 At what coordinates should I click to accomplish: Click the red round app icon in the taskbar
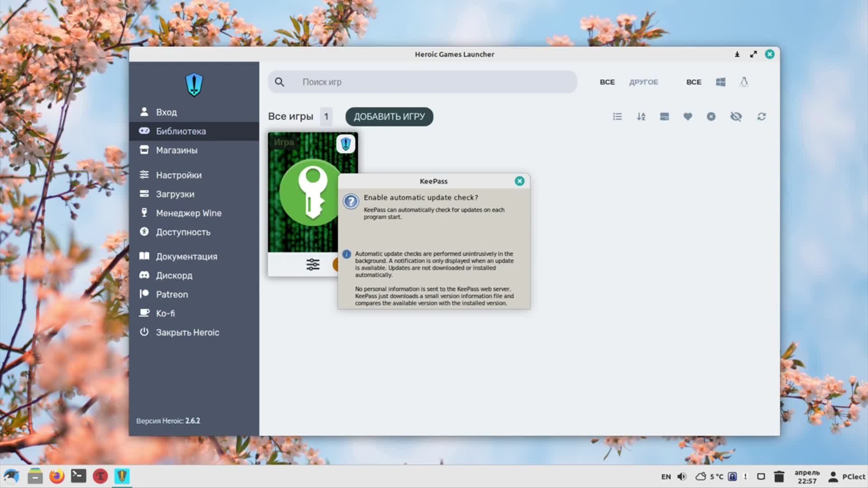tap(100, 476)
